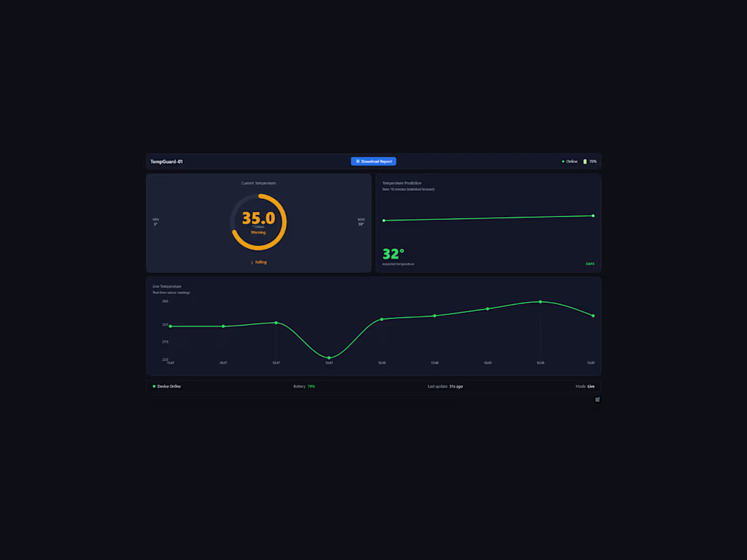Select the highest peak data point on live chart
The height and width of the screenshot is (560, 747).
[x=541, y=302]
